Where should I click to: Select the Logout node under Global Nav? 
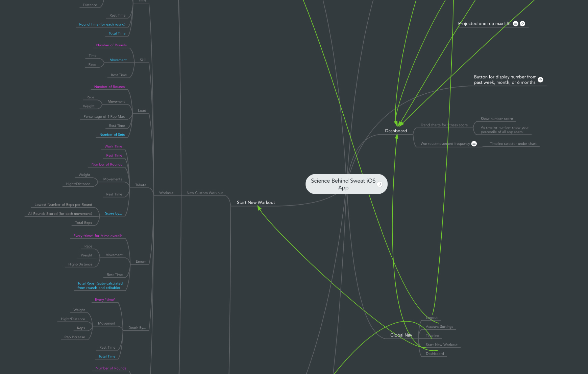(432, 318)
